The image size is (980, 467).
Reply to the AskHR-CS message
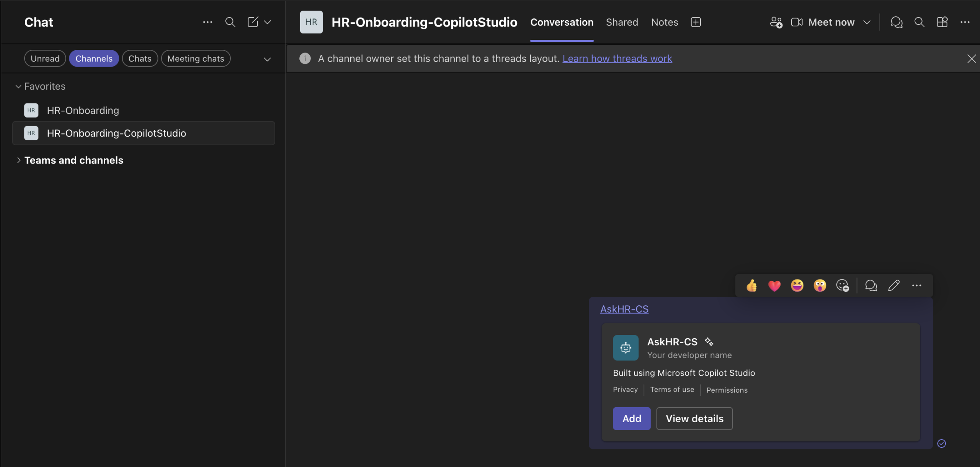point(871,285)
